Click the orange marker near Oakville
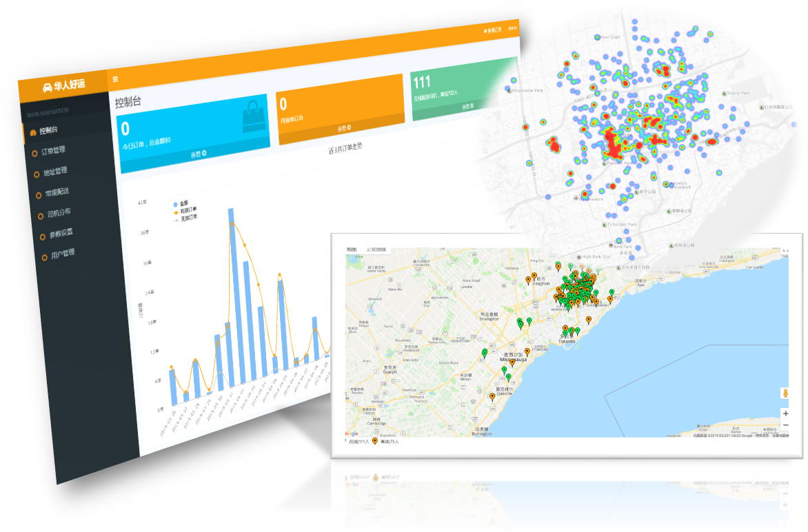 pos(492,396)
